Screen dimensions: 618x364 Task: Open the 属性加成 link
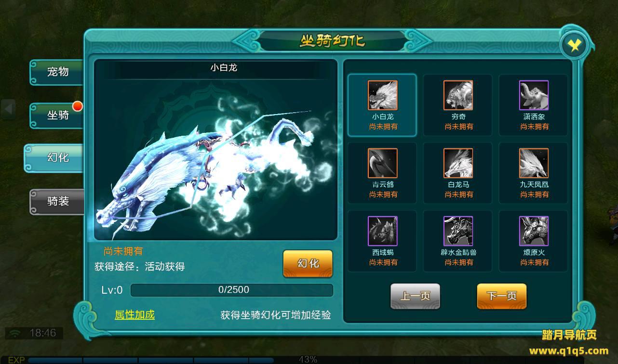pyautogui.click(x=134, y=315)
